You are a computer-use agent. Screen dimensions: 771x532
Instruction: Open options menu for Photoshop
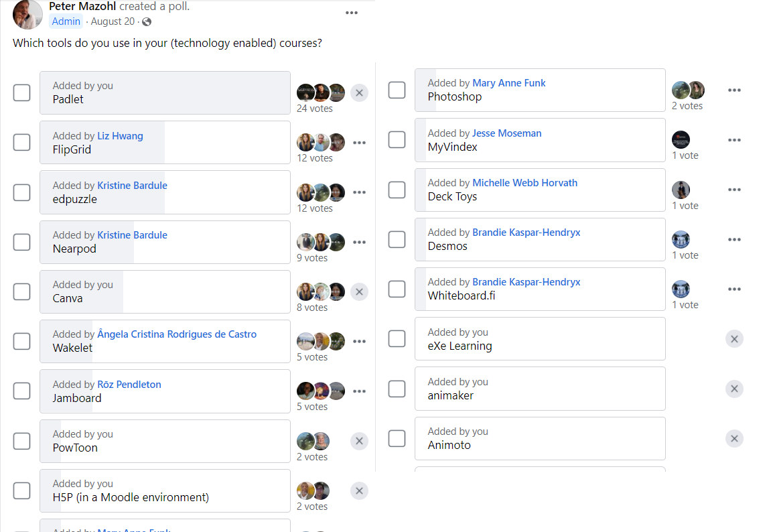[x=735, y=90]
